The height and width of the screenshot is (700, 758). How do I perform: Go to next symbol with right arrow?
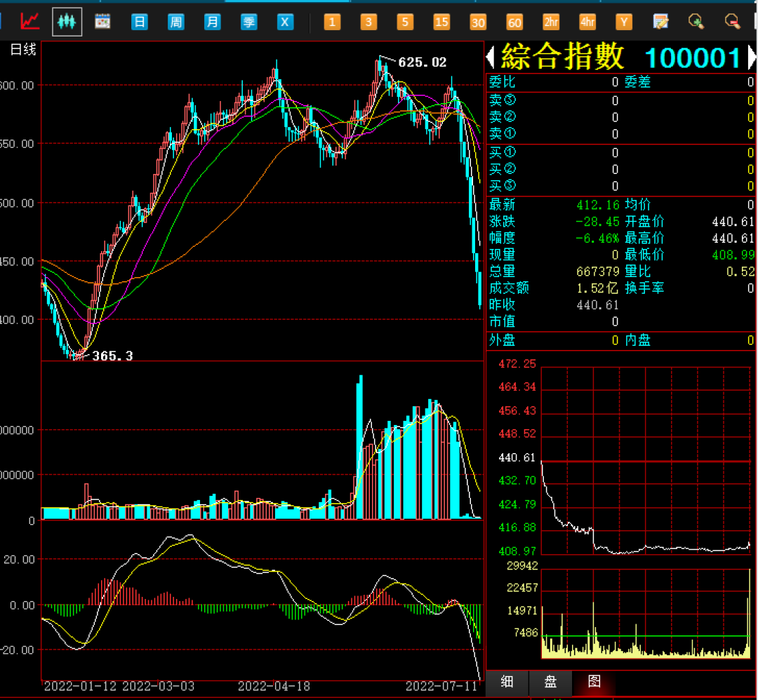pos(752,57)
